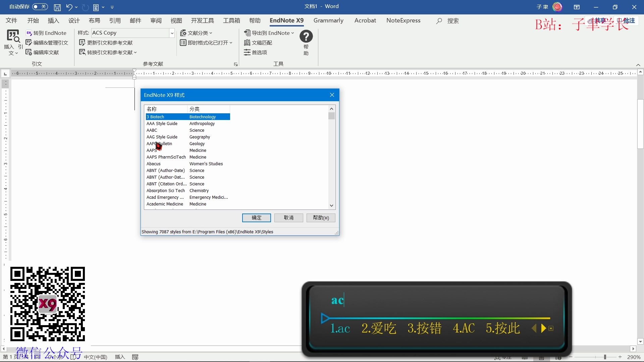This screenshot has width=644, height=362.
Task: Click the zoom out minus button
Action: click(571, 357)
